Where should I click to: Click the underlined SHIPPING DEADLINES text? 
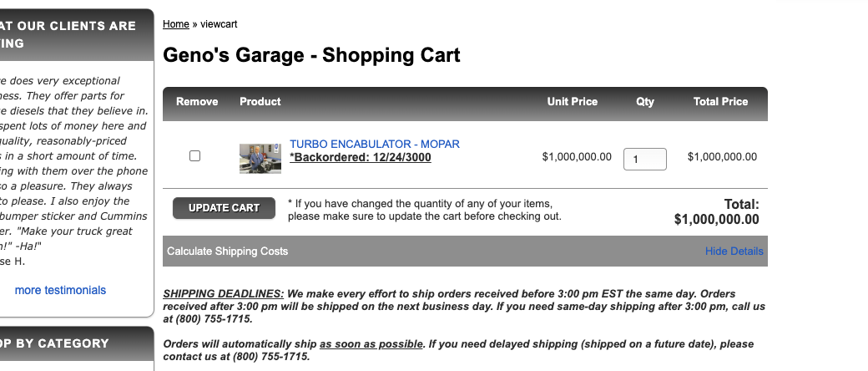click(223, 294)
